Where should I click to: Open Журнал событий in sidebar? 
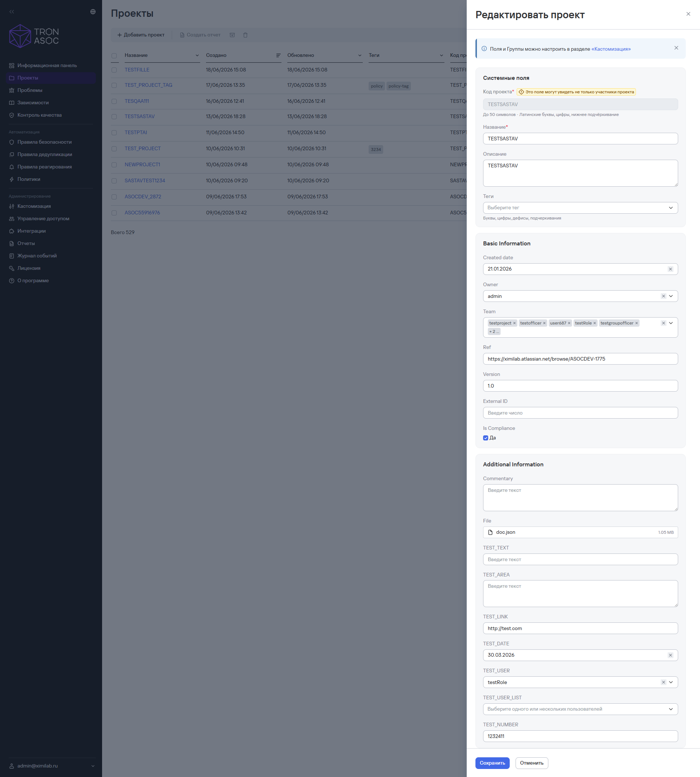point(51,256)
